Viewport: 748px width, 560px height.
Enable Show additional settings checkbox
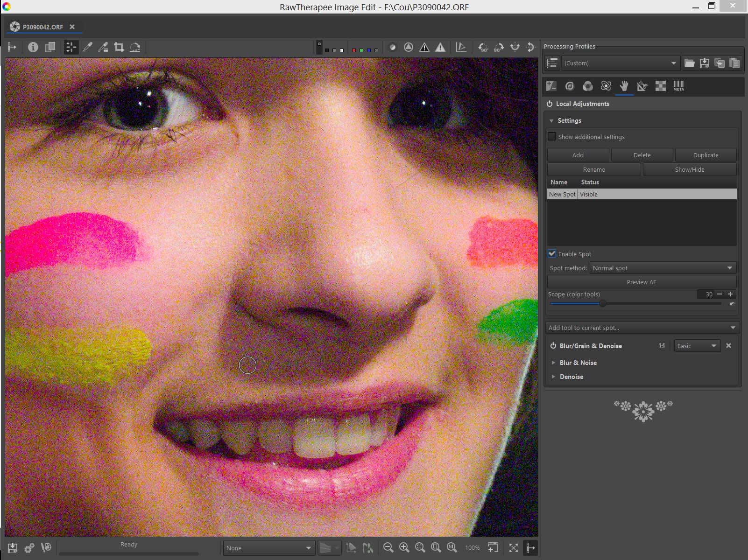tap(552, 137)
